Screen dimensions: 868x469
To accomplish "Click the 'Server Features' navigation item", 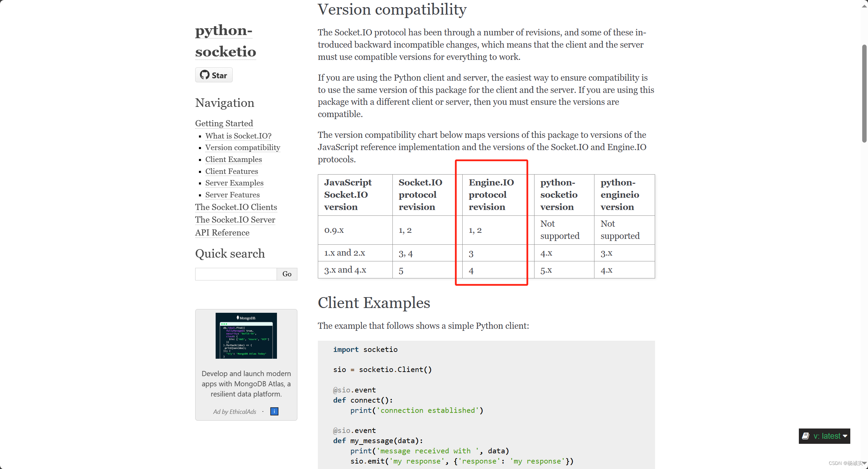I will tap(233, 195).
